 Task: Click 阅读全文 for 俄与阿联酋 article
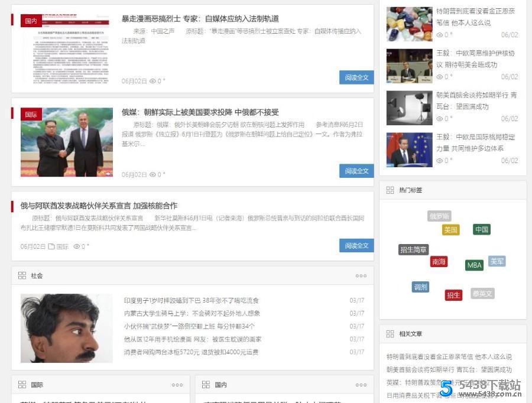[x=356, y=245]
